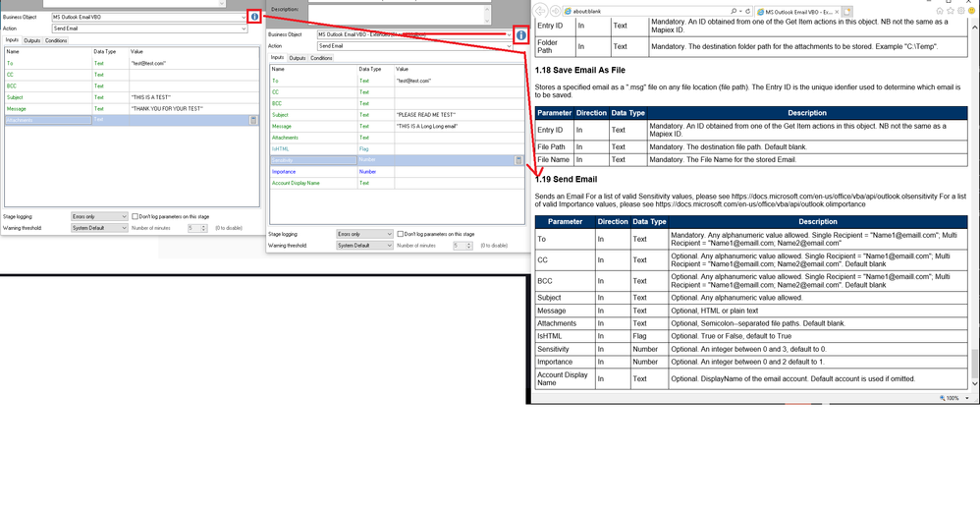Open browser zoom level dropdown arrow

tap(967, 398)
